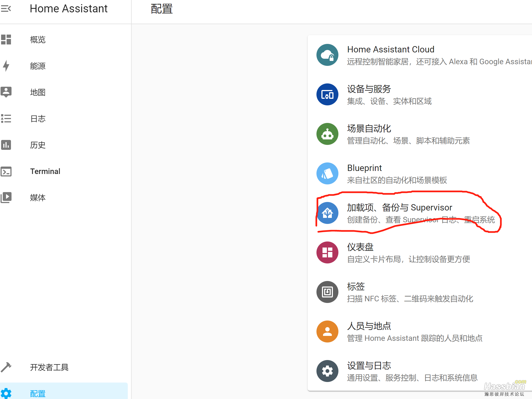Click the 配置 gear icon in sidebar
The height and width of the screenshot is (399, 532).
(6, 394)
